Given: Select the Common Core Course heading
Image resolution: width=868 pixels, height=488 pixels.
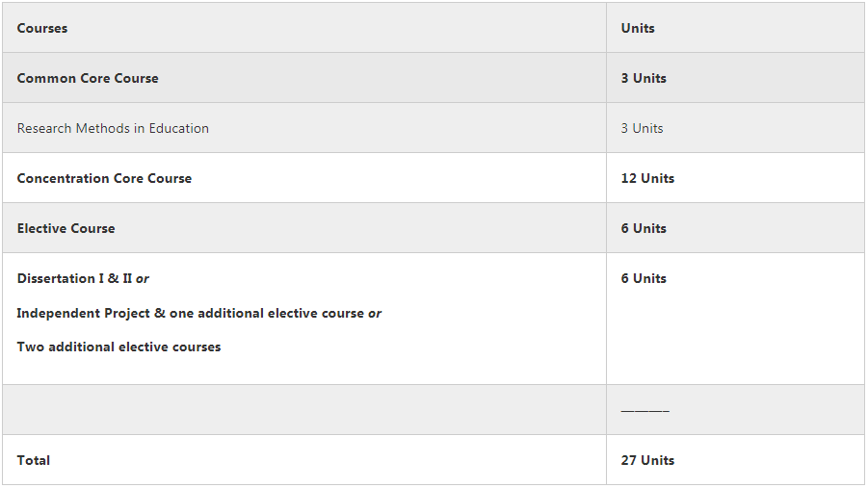Looking at the screenshot, I should (x=88, y=78).
